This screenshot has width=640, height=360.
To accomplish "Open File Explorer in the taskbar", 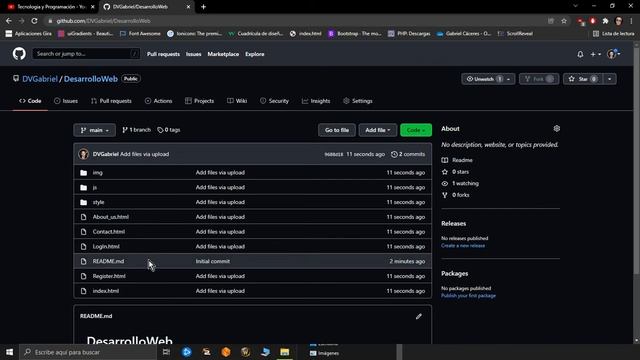I will click(x=284, y=352).
